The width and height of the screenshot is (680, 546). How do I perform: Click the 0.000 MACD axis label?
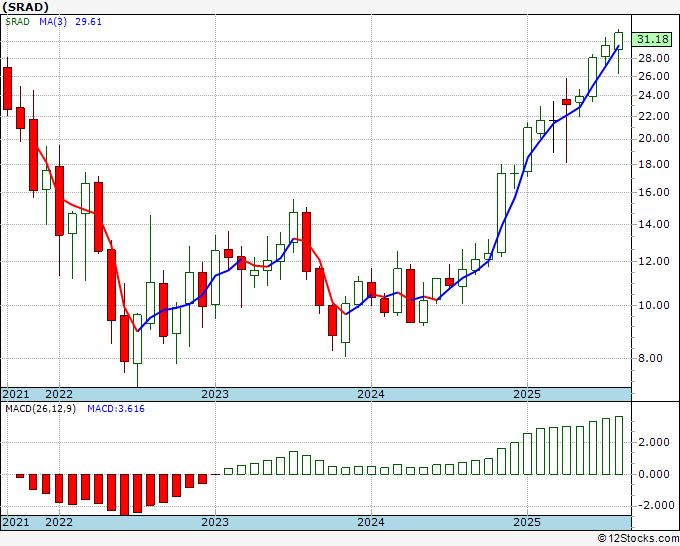click(654, 474)
